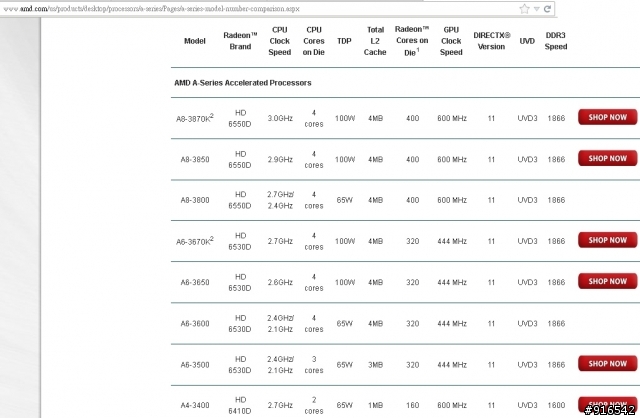The width and height of the screenshot is (640, 418).
Task: Click Shop Now for A8-3870K
Action: coord(607,117)
